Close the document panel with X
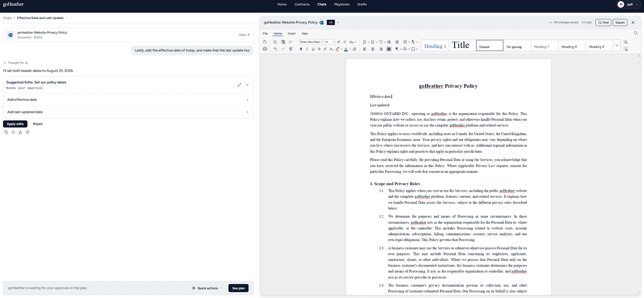Screen dimensions: 644x298 [633, 23]
